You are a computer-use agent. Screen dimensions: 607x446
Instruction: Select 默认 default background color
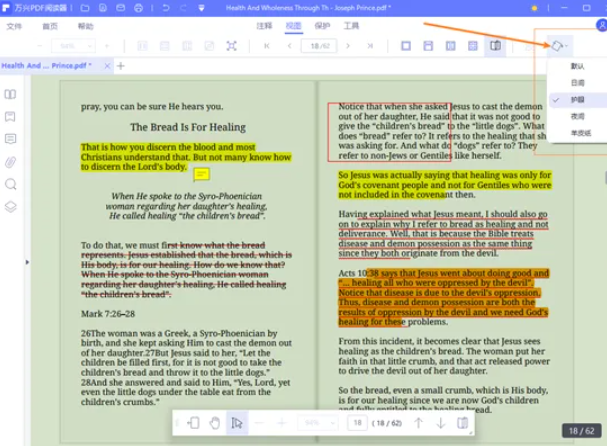pos(577,66)
